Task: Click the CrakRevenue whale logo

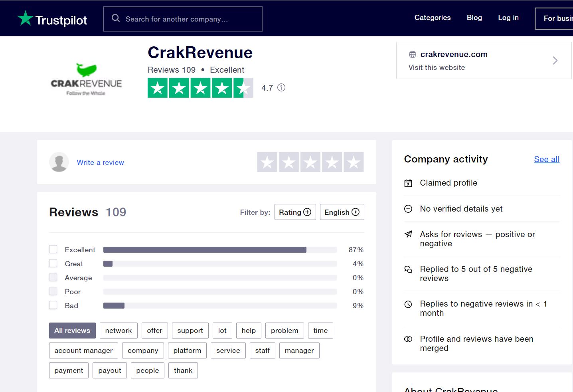Action: (x=86, y=79)
